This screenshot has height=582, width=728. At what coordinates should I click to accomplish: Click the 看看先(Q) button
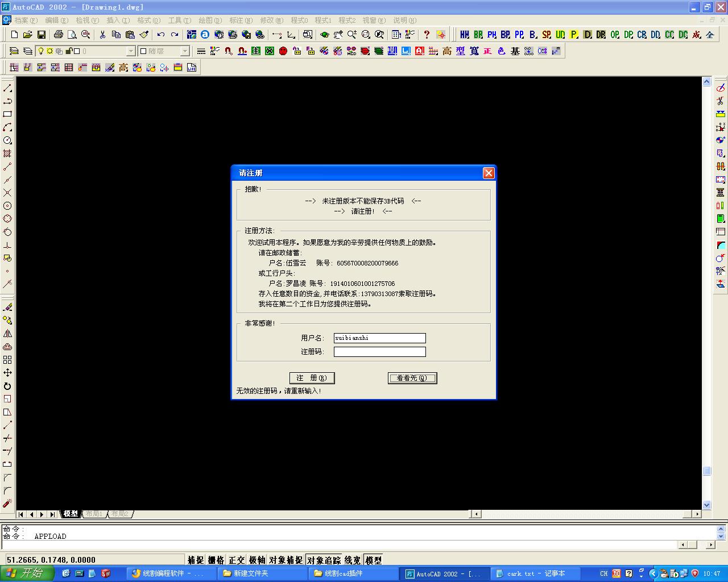[x=412, y=378]
